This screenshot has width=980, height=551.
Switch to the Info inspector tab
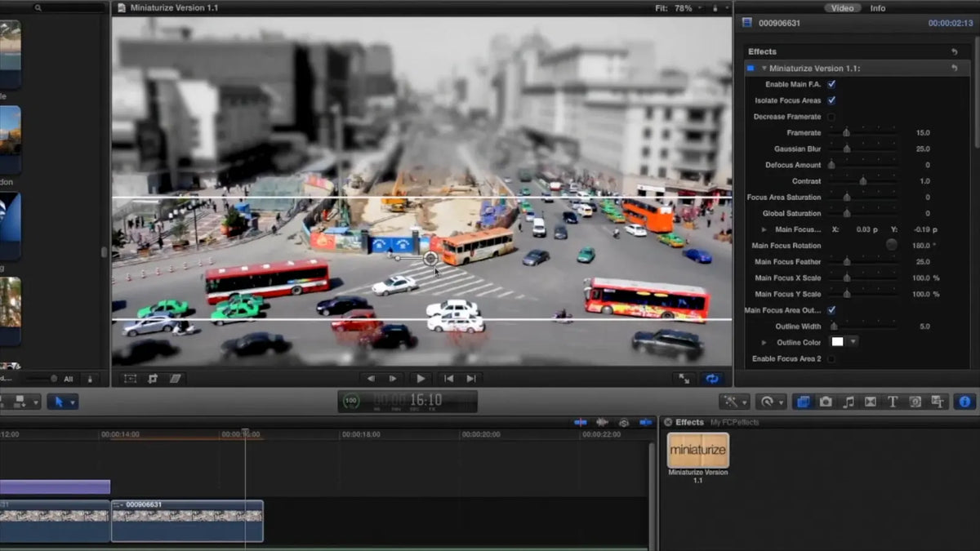point(878,8)
